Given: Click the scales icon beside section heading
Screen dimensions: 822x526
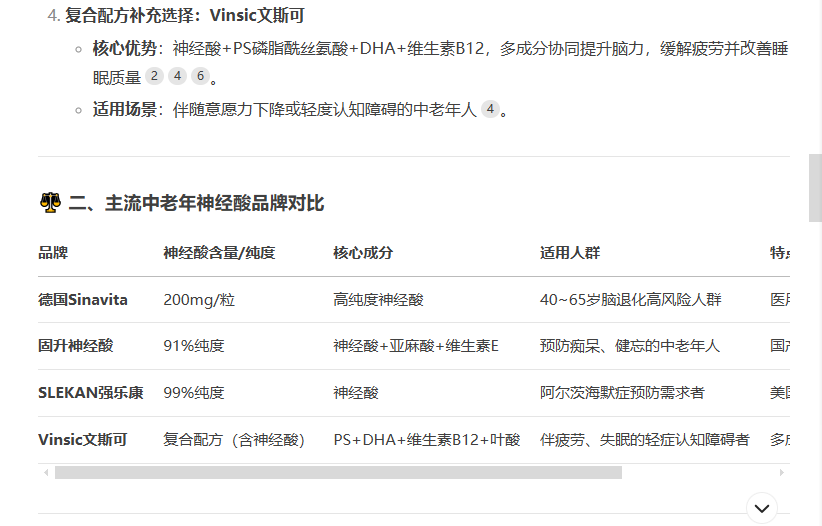Looking at the screenshot, I should point(50,202).
